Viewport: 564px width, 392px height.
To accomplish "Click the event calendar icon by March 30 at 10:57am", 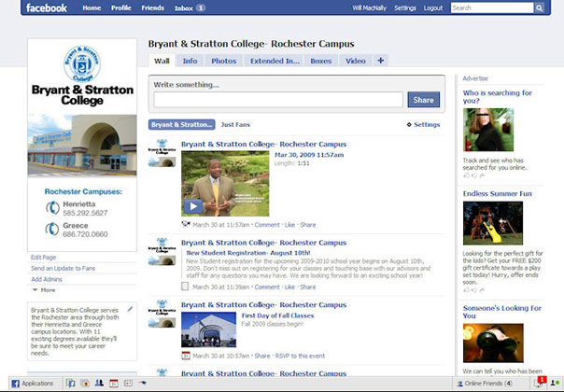I will (186, 356).
